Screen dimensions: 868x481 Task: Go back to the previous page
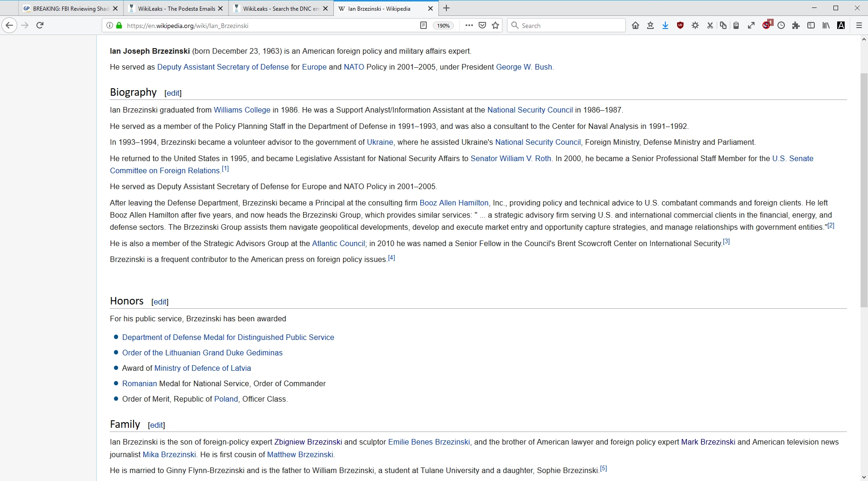(x=9, y=25)
